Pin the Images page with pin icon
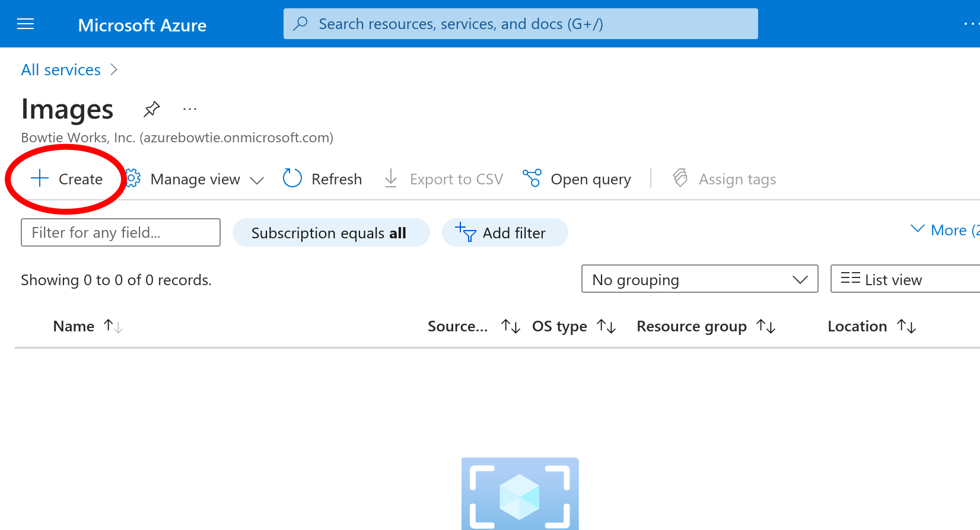Screen dimensions: 980x530 152,109
